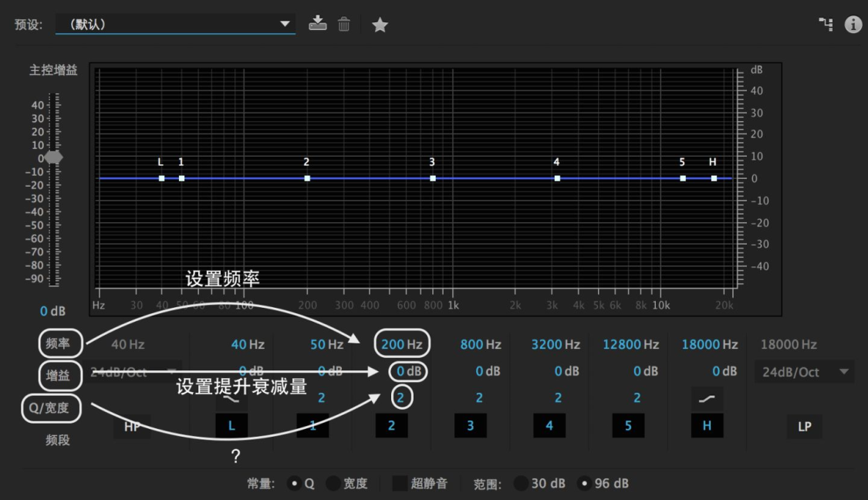Click the save preset icon
Viewport: 868px width, 500px height.
click(x=317, y=23)
